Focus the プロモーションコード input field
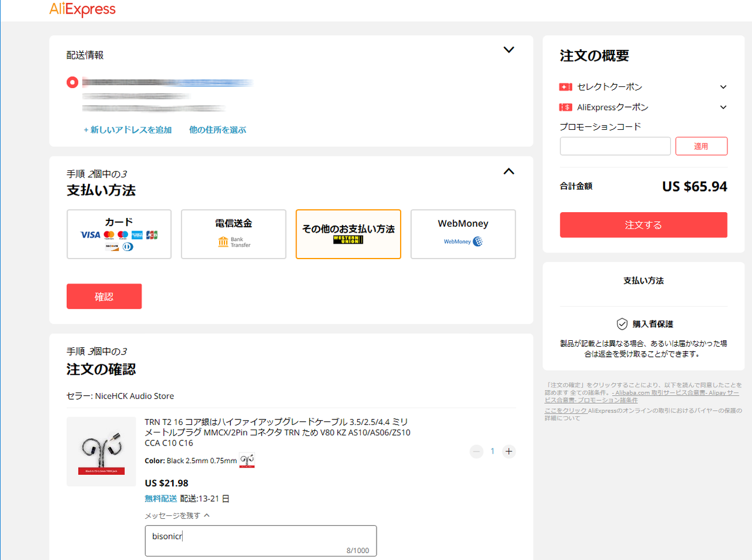Image resolution: width=752 pixels, height=560 pixels. point(615,146)
